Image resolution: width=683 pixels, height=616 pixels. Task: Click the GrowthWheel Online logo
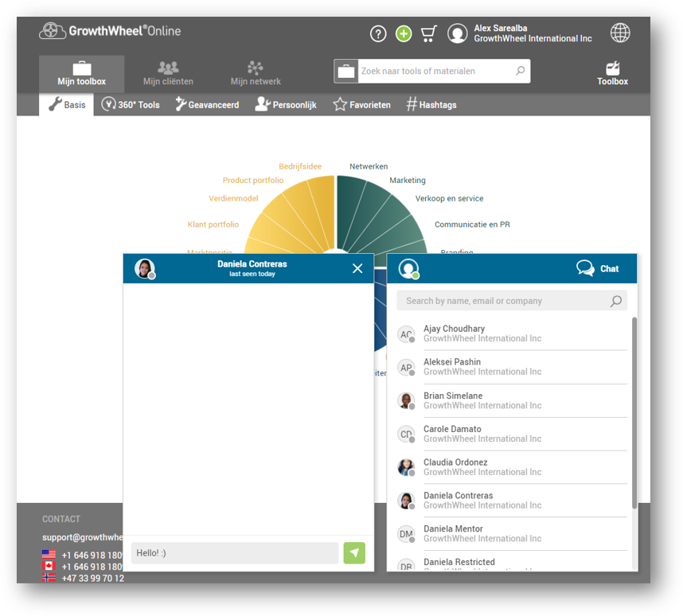110,31
